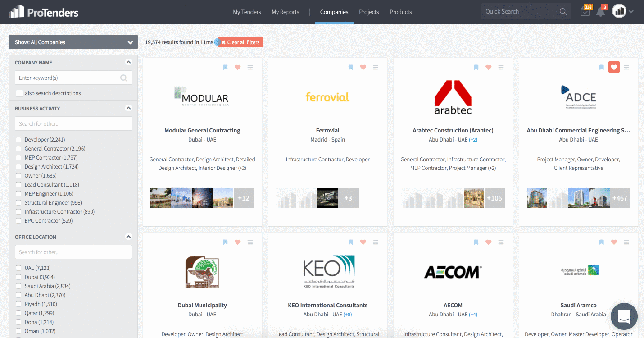Viewport: 644px width, 338px height.
Task: Focus Business Activity search input
Action: (x=73, y=123)
